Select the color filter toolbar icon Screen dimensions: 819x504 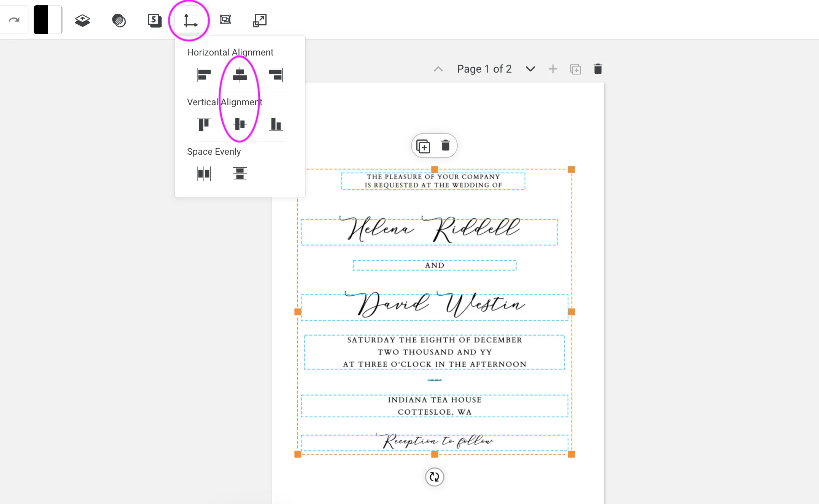point(118,20)
